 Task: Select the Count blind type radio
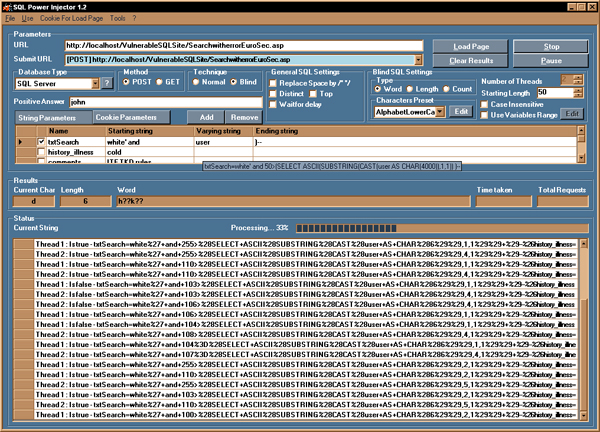(x=446, y=89)
